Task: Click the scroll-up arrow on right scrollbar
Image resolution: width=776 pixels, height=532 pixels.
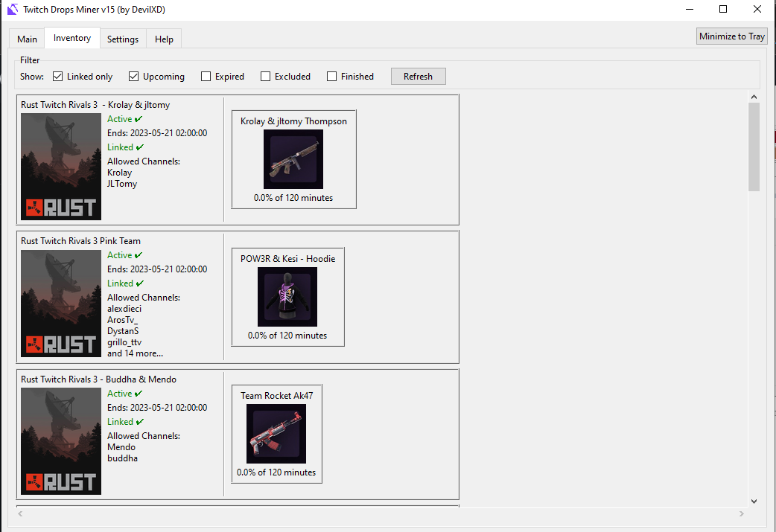Action: 754,96
